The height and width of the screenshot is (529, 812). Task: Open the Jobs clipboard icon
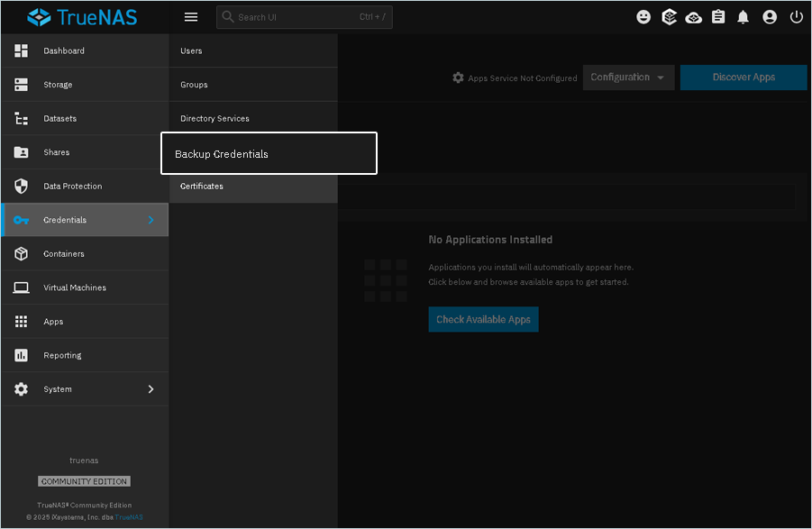[718, 17]
